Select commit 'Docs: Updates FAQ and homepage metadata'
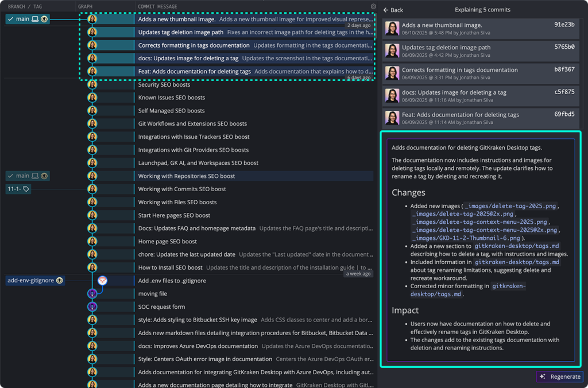The width and height of the screenshot is (588, 388). coord(254,228)
